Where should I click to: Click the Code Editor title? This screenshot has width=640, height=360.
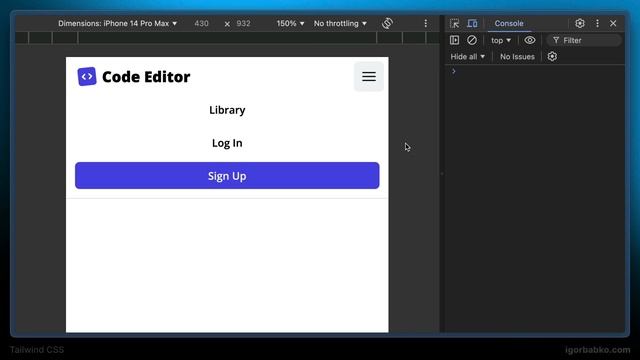coord(146,77)
